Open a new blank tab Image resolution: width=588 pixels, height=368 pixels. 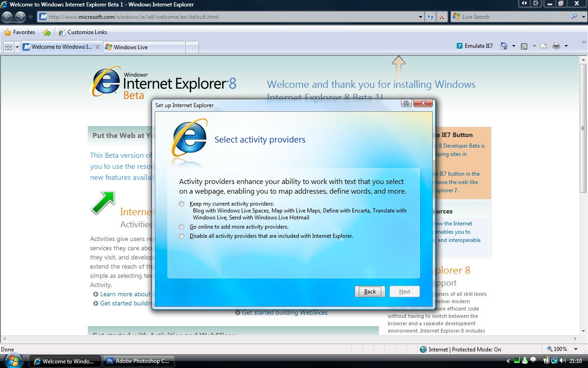(192, 47)
